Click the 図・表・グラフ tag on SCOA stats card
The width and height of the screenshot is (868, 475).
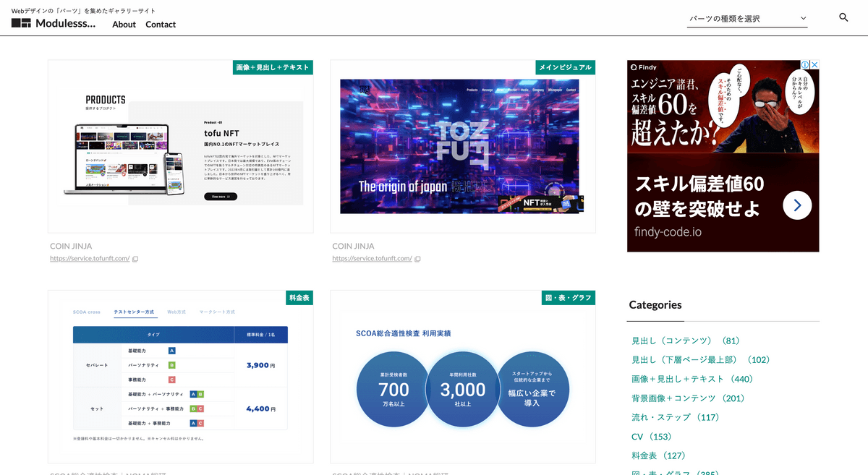[568, 298]
